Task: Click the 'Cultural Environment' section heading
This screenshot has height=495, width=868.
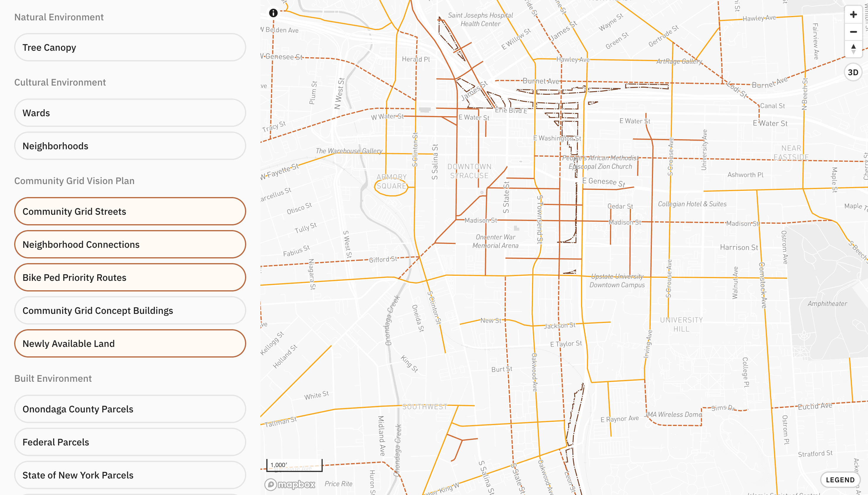Action: (x=60, y=82)
